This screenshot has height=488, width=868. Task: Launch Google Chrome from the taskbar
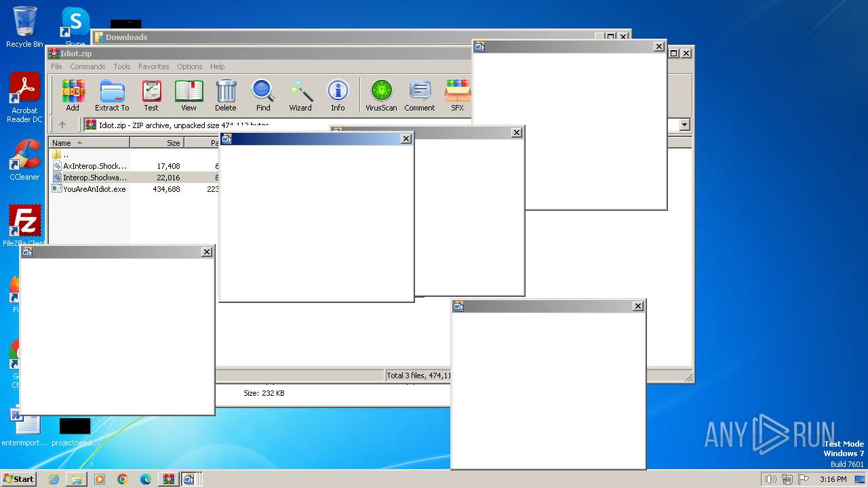(123, 479)
